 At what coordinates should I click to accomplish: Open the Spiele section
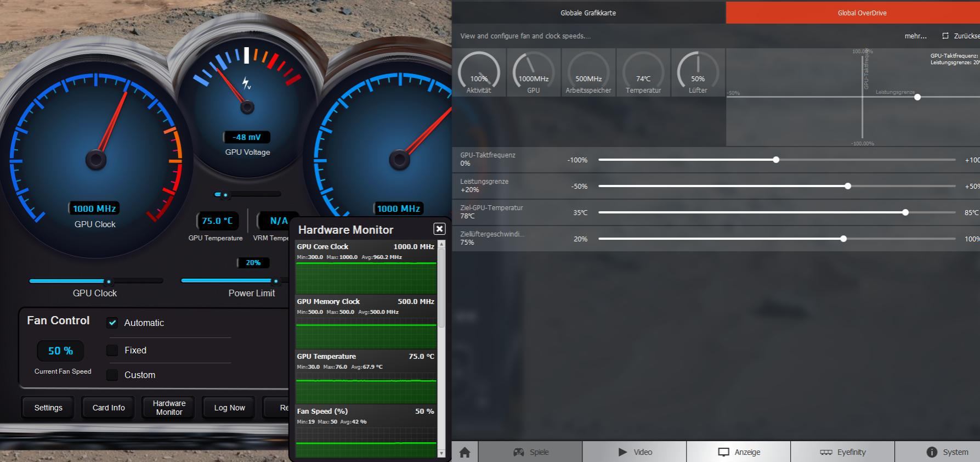530,452
